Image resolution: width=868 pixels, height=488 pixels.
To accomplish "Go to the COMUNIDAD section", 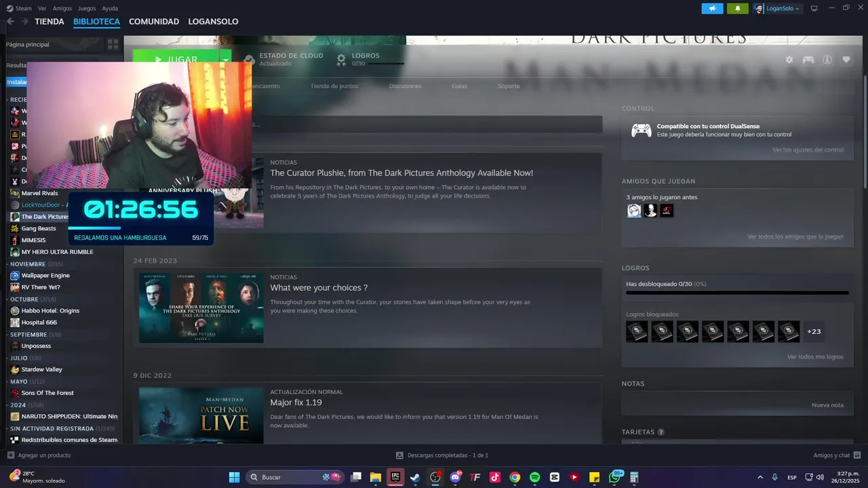I will coord(154,22).
